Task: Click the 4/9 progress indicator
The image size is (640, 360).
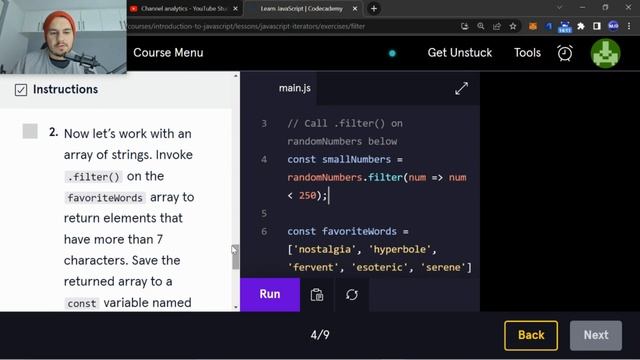Action: [x=320, y=335]
